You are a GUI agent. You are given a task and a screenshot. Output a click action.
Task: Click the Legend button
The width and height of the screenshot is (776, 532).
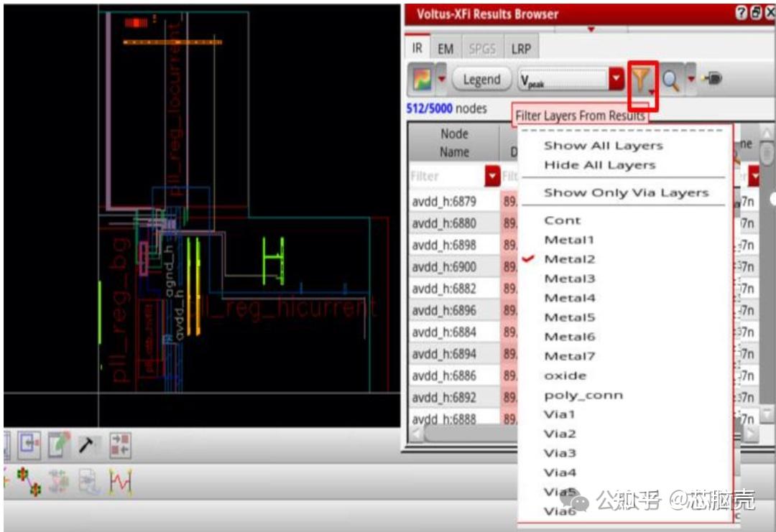pyautogui.click(x=481, y=79)
